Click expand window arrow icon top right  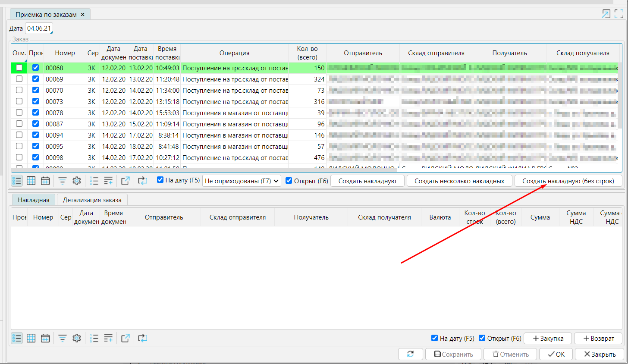(606, 14)
